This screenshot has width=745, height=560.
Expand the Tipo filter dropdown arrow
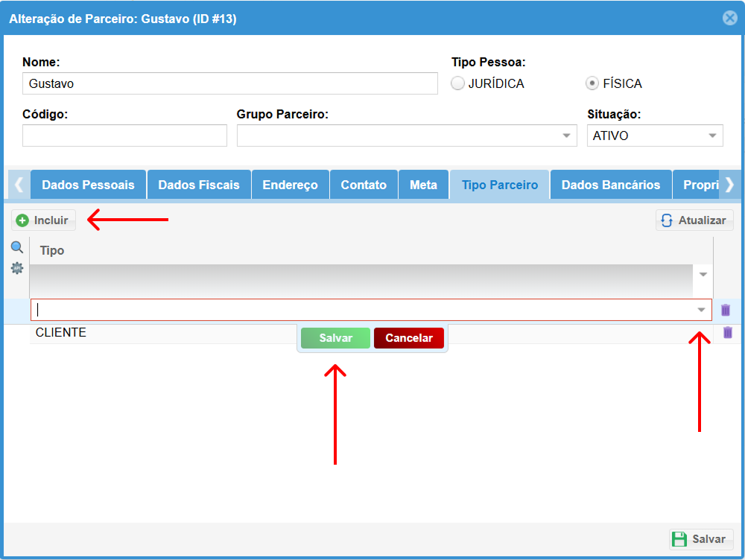(703, 274)
